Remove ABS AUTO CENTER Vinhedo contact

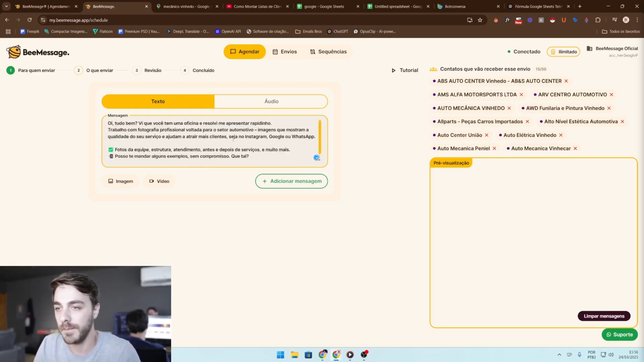coord(566,81)
